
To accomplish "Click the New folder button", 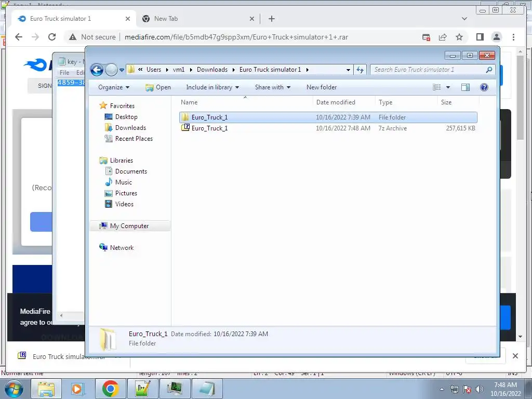I will pyautogui.click(x=321, y=87).
